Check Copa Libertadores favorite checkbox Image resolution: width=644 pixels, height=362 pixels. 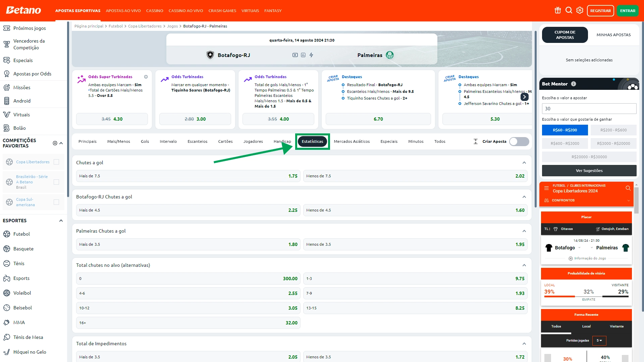click(56, 162)
